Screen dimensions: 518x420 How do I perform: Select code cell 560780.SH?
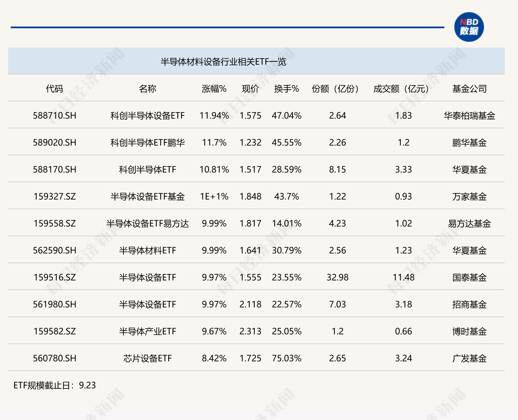point(54,358)
